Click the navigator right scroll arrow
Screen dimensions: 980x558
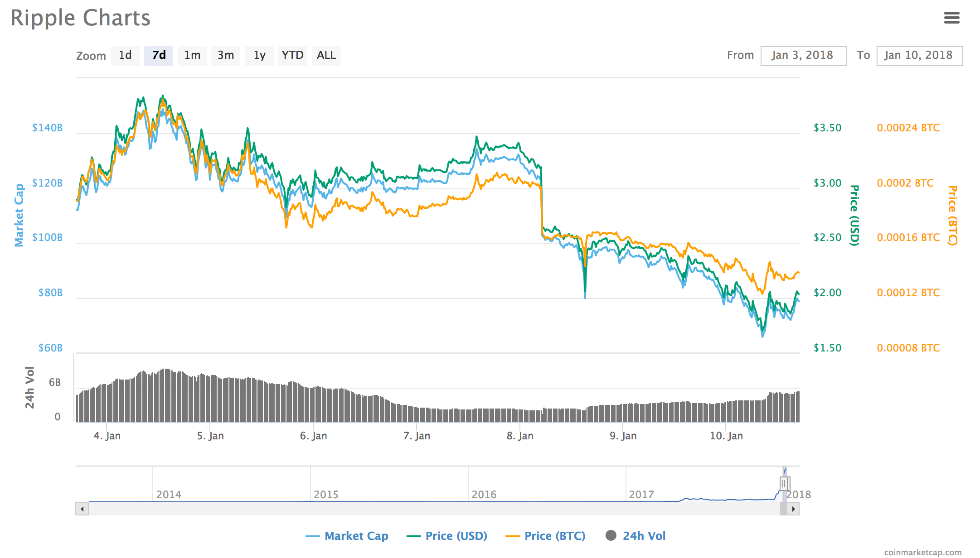(x=793, y=509)
